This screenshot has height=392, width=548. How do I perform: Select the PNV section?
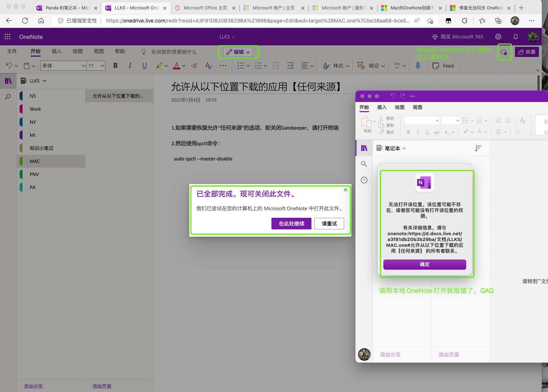click(51, 174)
